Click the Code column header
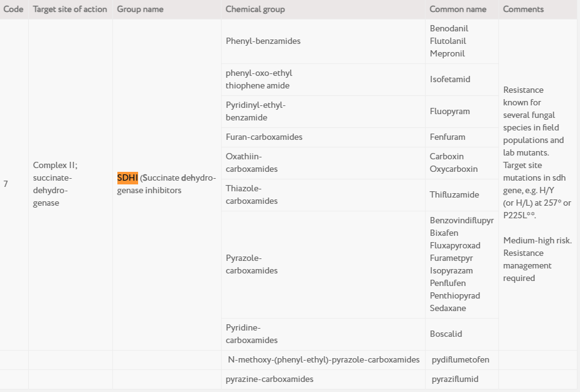580x392 pixels. click(13, 9)
